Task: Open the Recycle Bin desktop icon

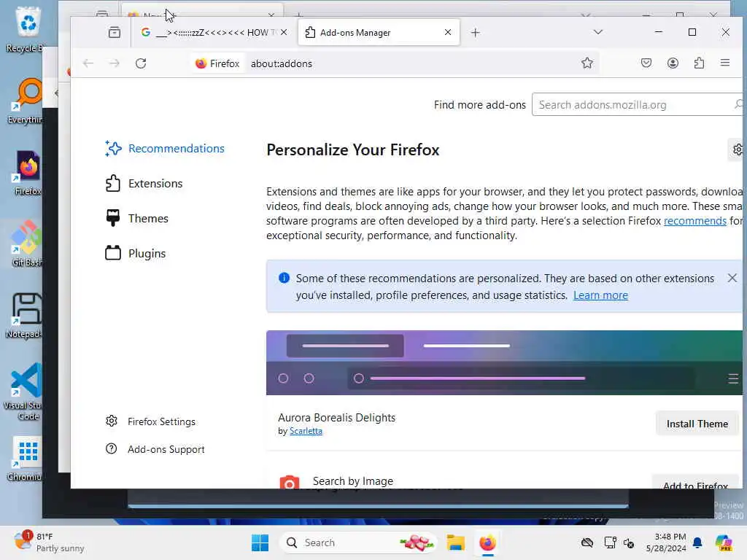Action: click(26, 29)
